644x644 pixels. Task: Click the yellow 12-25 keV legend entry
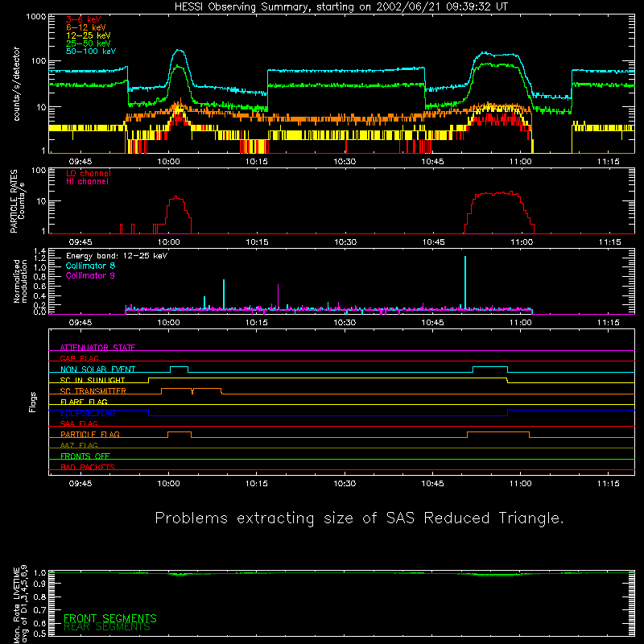[x=89, y=35]
